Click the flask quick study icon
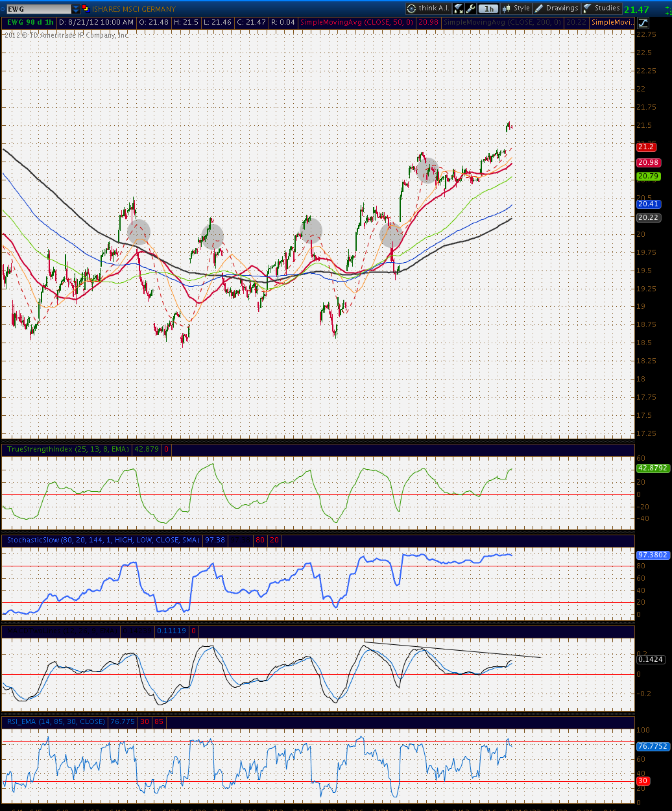672x811 pixels. click(x=459, y=8)
